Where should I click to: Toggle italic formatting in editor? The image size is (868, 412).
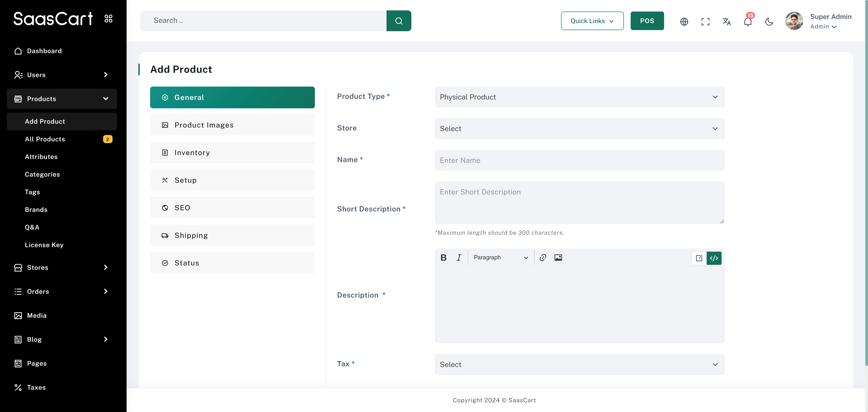(459, 258)
